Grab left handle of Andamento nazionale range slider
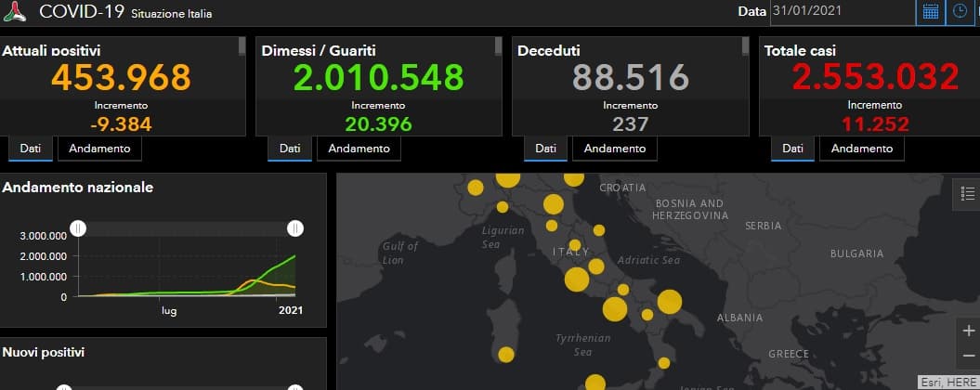 pos(78,228)
